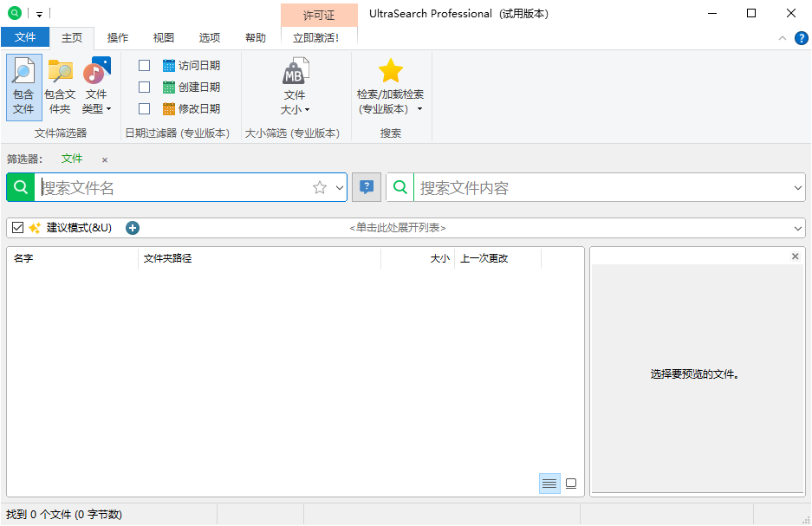Select the 包含文件 filter icon
Screen dimensions: 812x526
point(23,71)
